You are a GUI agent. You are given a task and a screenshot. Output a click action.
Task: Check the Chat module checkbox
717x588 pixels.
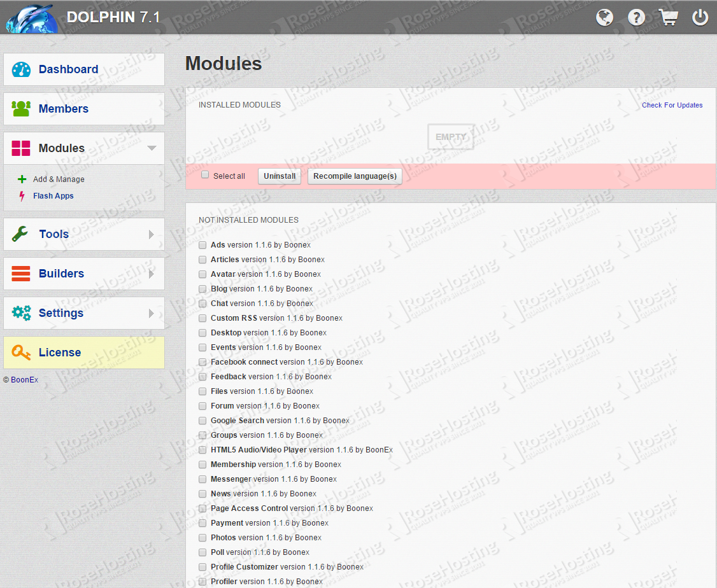pos(202,304)
